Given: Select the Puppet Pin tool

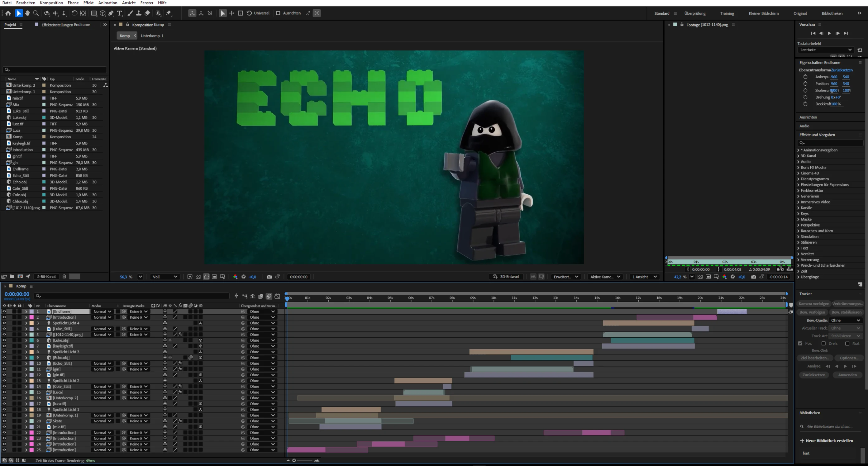Looking at the screenshot, I should [169, 13].
